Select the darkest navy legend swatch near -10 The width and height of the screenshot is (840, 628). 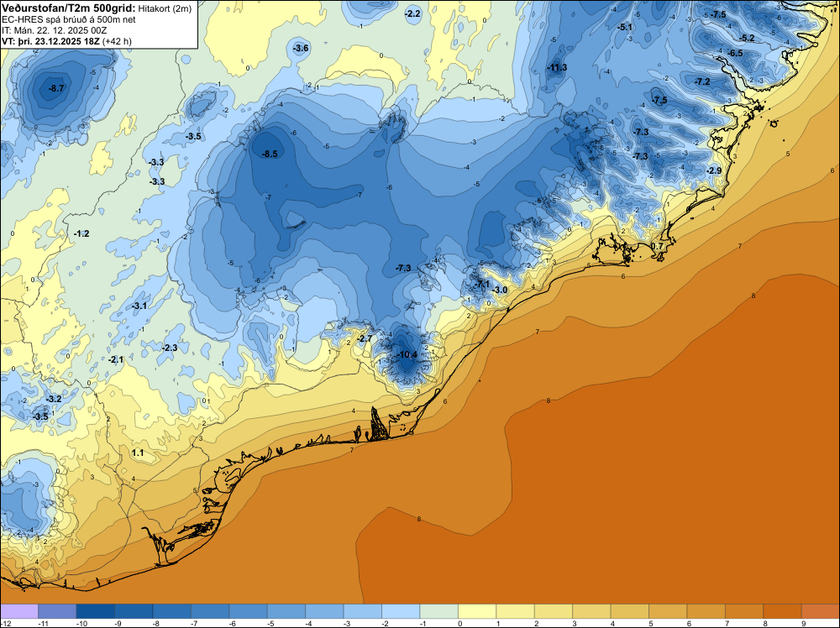(x=96, y=611)
